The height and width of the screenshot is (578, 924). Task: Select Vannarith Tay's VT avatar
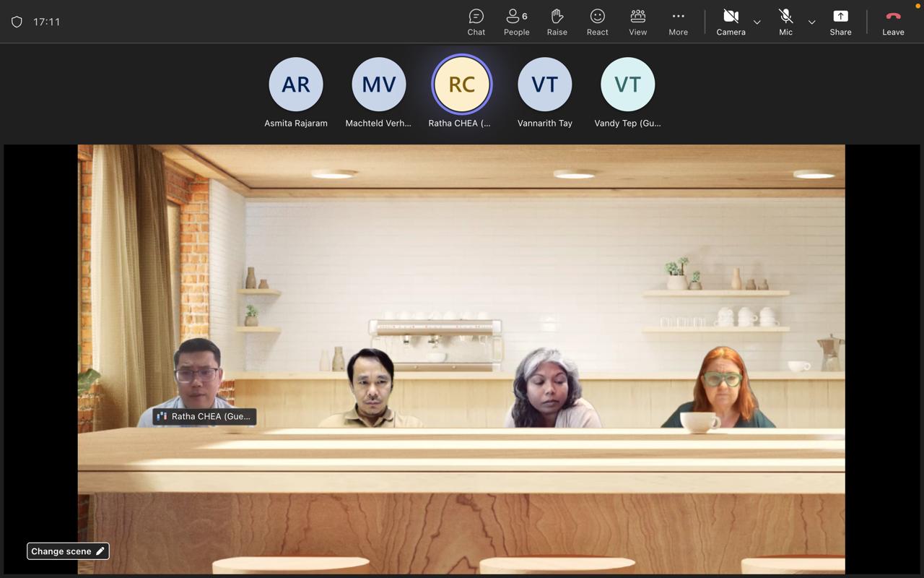point(544,85)
